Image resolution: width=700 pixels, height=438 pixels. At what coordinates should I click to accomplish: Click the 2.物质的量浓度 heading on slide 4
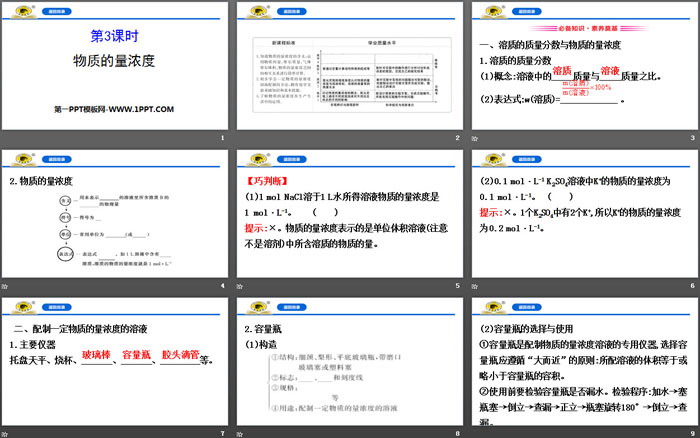[x=41, y=181]
